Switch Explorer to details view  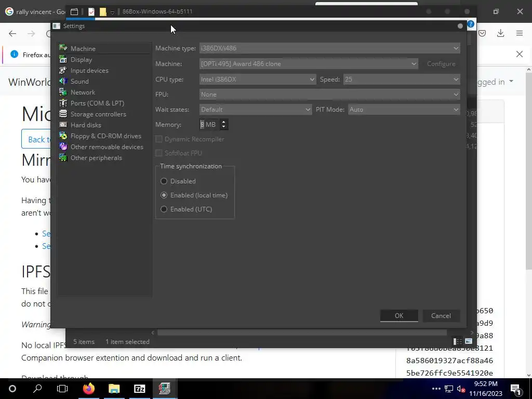tap(458, 341)
